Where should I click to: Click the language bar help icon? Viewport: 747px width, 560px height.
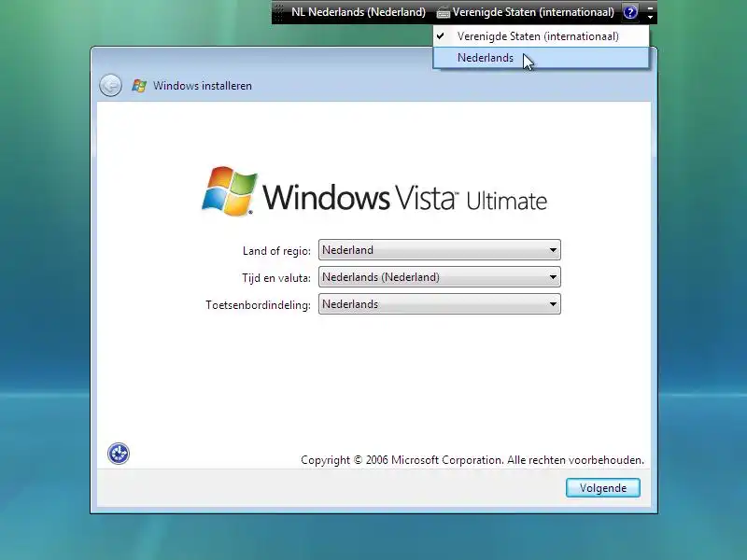tap(630, 12)
